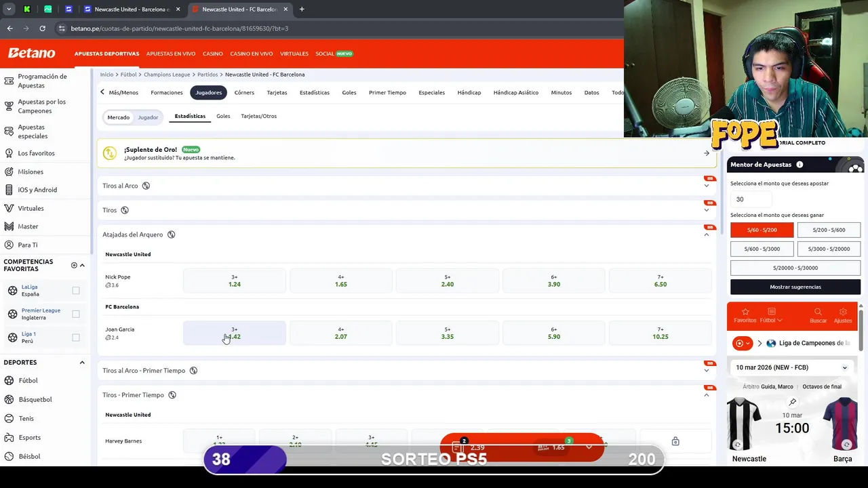Open the Tiros - Primer Tiempo info icon
The image size is (868, 488).
tap(172, 395)
